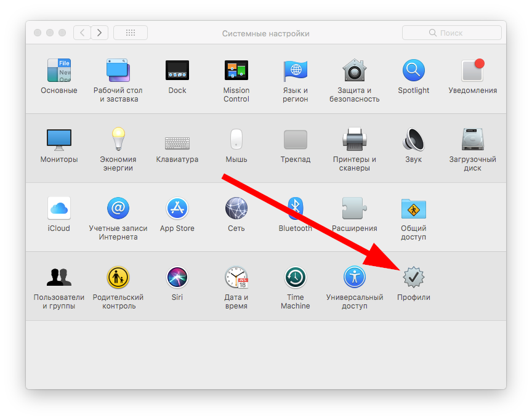Open Mission Control settings
532x420 pixels.
[236, 71]
